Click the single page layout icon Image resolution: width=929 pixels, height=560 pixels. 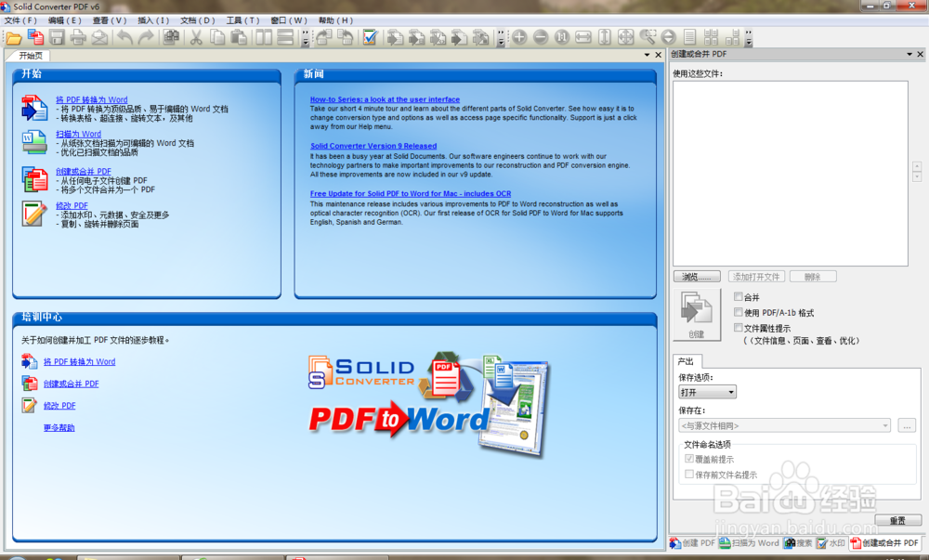click(x=689, y=37)
